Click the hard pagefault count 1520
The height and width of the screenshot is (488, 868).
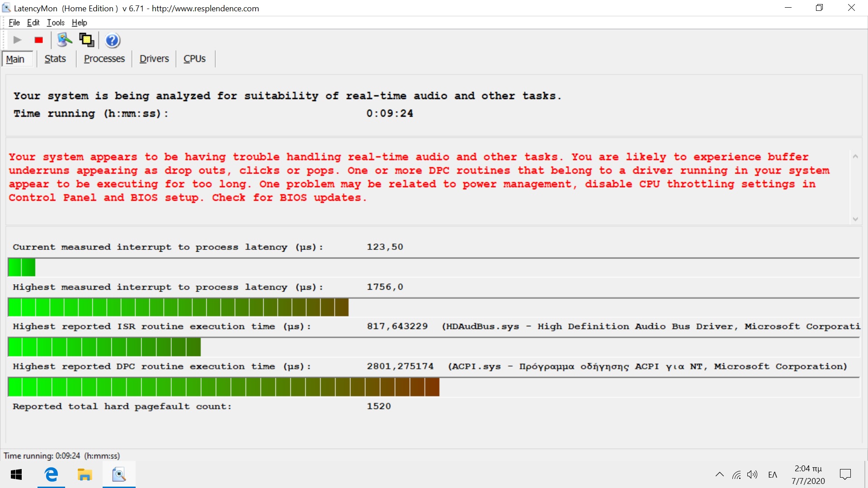pyautogui.click(x=379, y=406)
